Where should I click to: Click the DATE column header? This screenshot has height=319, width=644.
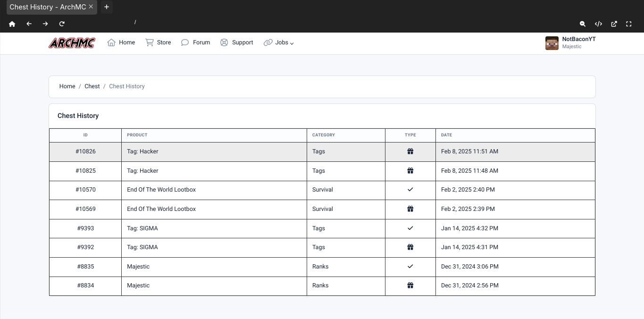click(515, 135)
